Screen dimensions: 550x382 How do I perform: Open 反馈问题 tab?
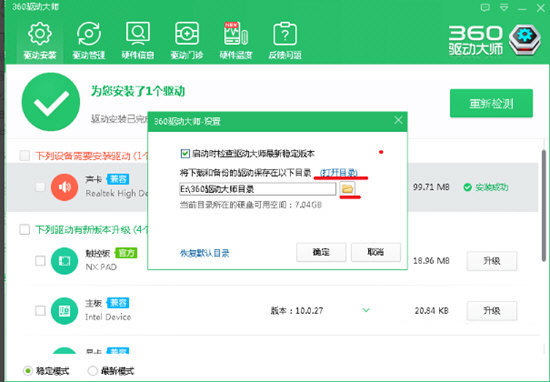(285, 41)
